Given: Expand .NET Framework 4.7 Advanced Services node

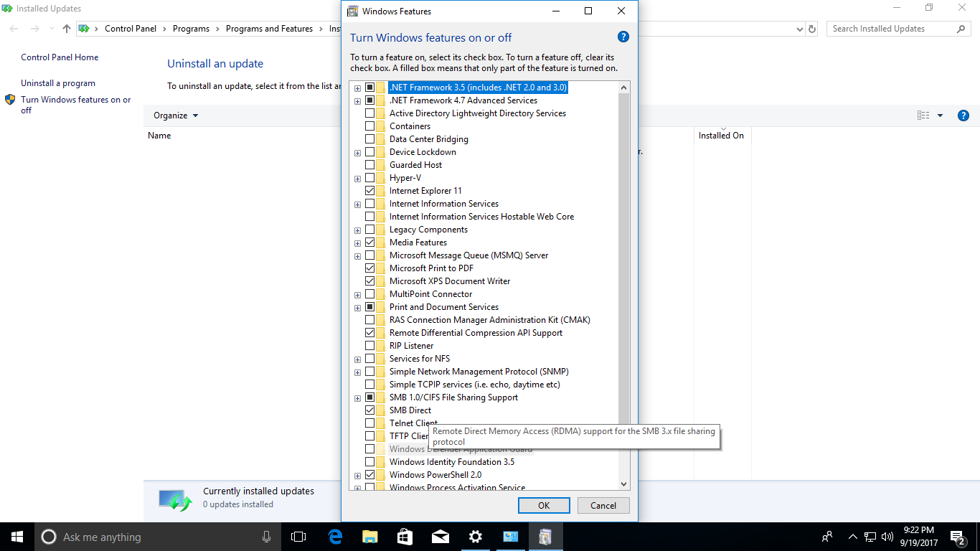Looking at the screenshot, I should pyautogui.click(x=357, y=101).
